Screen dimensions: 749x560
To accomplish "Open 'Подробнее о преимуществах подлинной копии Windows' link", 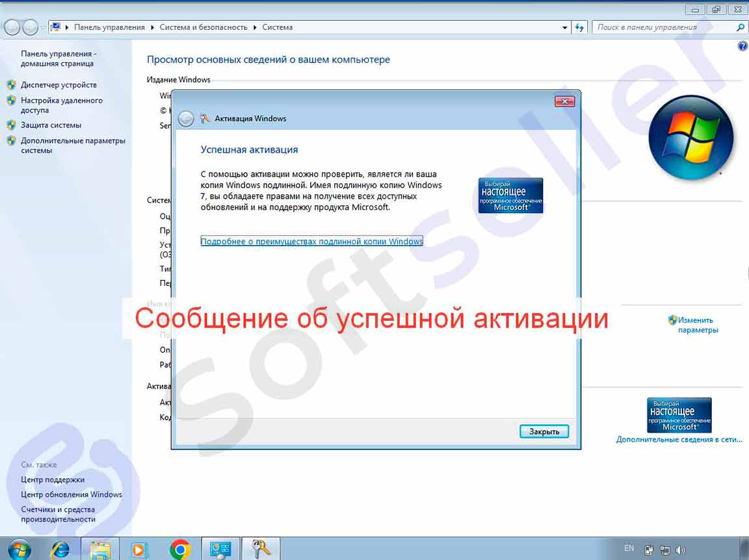I will click(x=311, y=241).
